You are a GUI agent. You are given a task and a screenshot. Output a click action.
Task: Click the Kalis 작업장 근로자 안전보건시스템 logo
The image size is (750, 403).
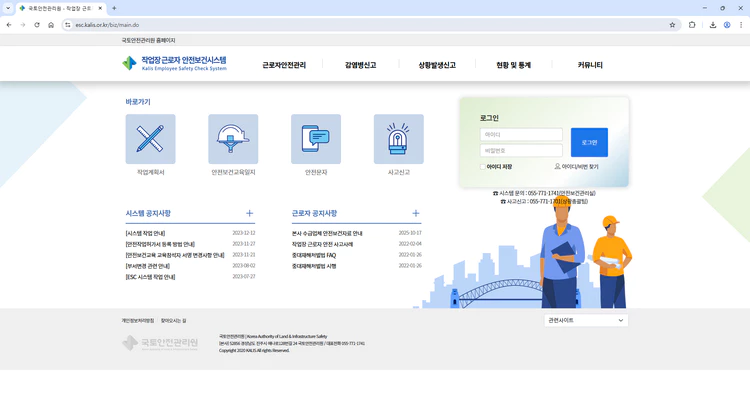[175, 64]
